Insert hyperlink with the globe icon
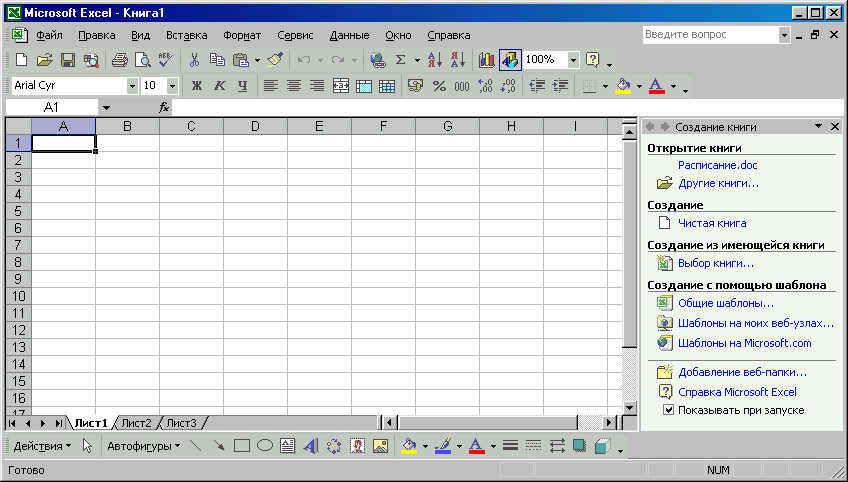Screen dimensions: 848x482 (377, 60)
